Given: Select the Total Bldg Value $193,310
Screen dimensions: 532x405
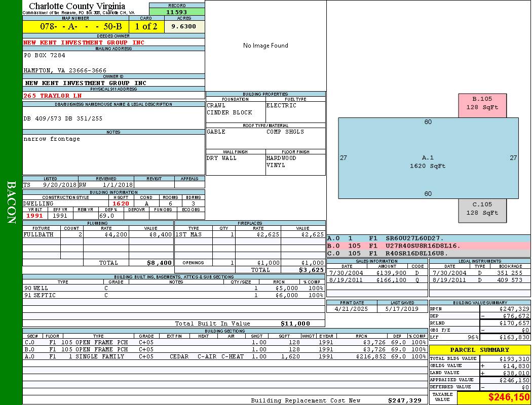Looking at the screenshot, I should tap(514, 359).
